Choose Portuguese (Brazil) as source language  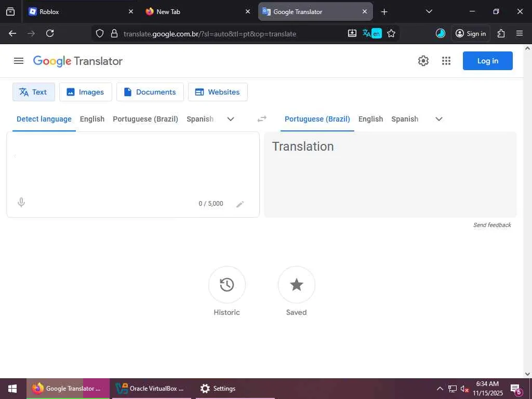pos(145,119)
